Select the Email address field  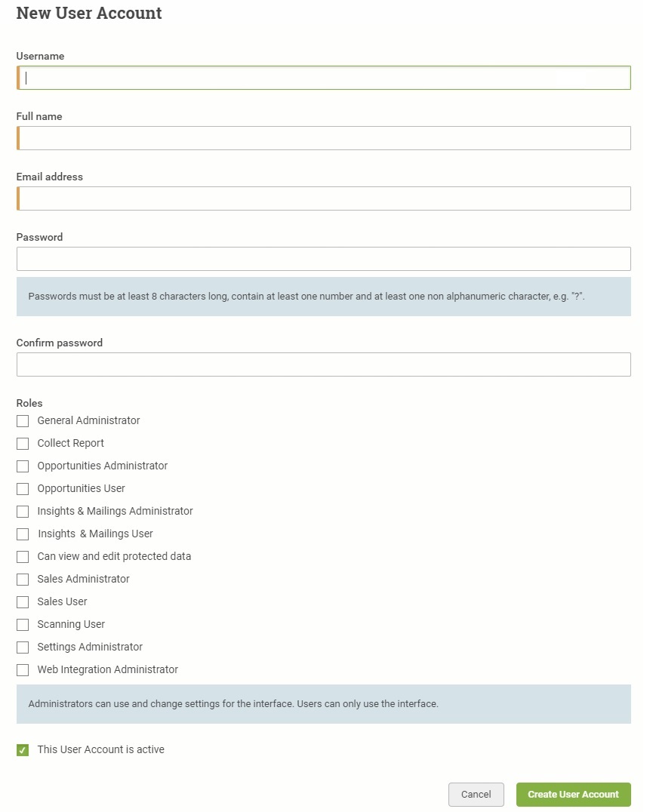pos(324,198)
